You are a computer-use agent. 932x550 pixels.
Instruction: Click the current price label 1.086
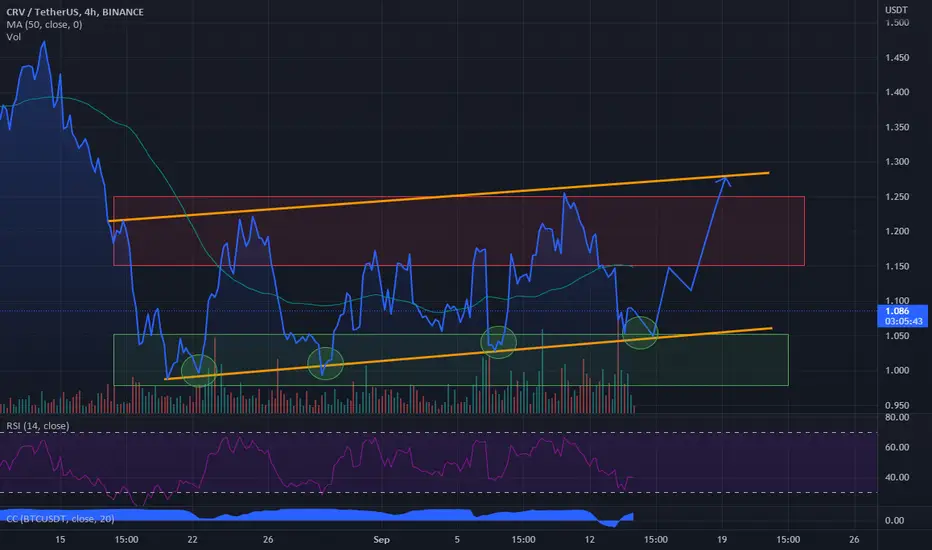897,311
